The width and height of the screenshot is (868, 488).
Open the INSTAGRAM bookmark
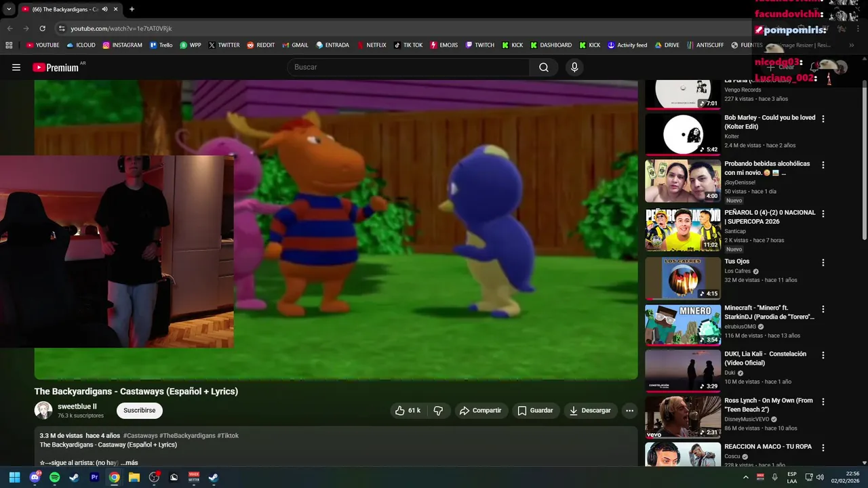122,45
